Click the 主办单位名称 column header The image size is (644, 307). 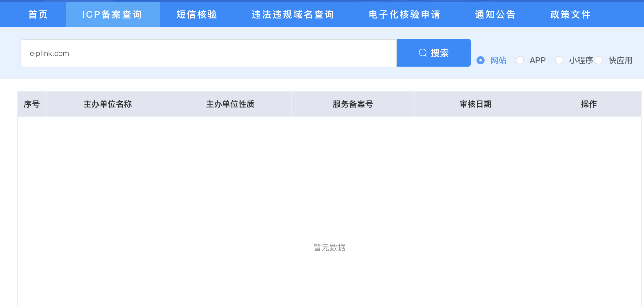click(108, 104)
